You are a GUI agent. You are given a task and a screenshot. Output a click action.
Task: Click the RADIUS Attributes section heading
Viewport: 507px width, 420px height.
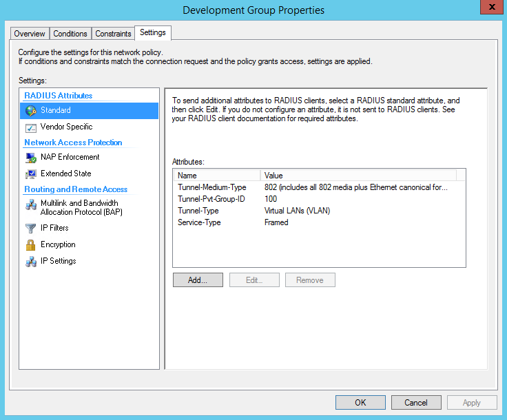[58, 96]
